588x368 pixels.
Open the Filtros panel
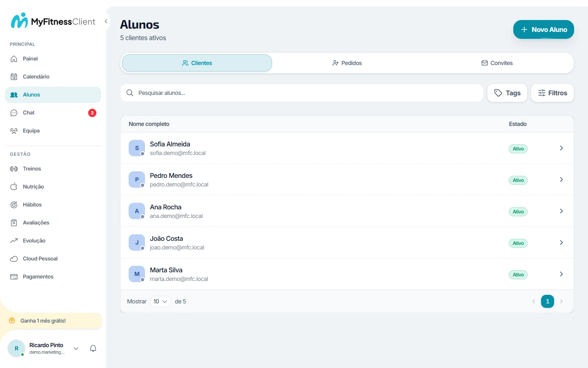(x=552, y=93)
